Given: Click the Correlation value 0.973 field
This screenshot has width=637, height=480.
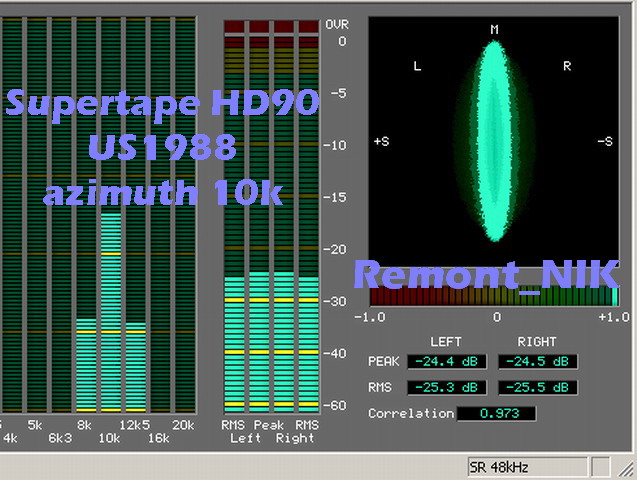Looking at the screenshot, I should (496, 413).
